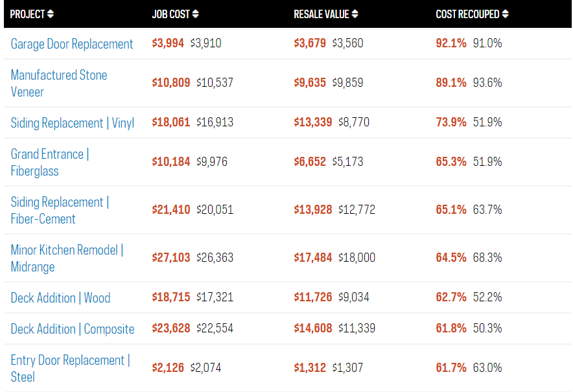573x392 pixels.
Task: Open Manufactured Stone Veneer project link
Action: (59, 83)
